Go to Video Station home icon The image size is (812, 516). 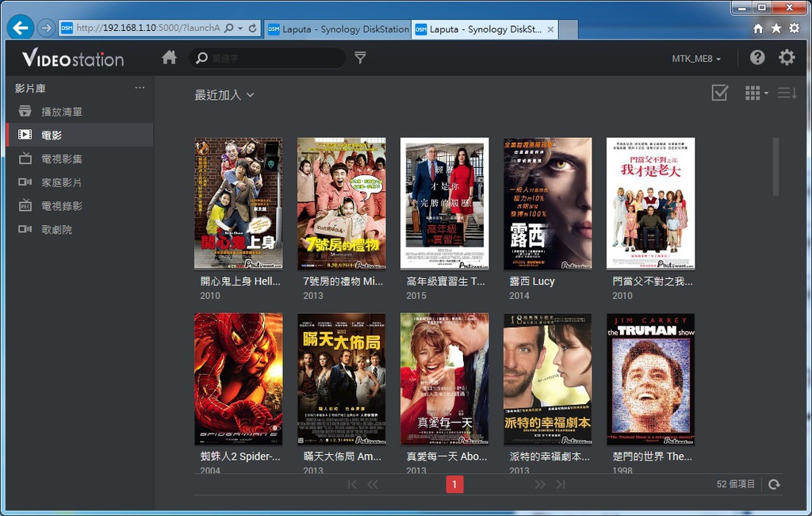tap(170, 57)
